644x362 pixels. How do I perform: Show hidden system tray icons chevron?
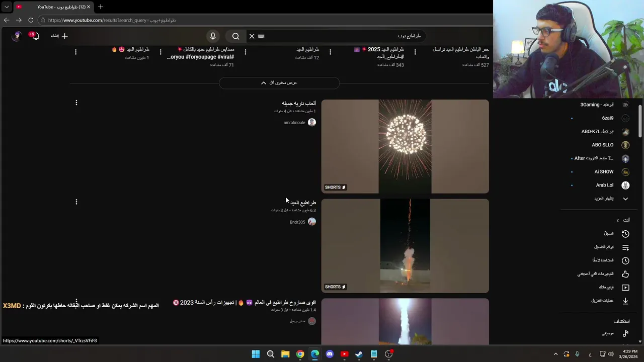pos(555,354)
